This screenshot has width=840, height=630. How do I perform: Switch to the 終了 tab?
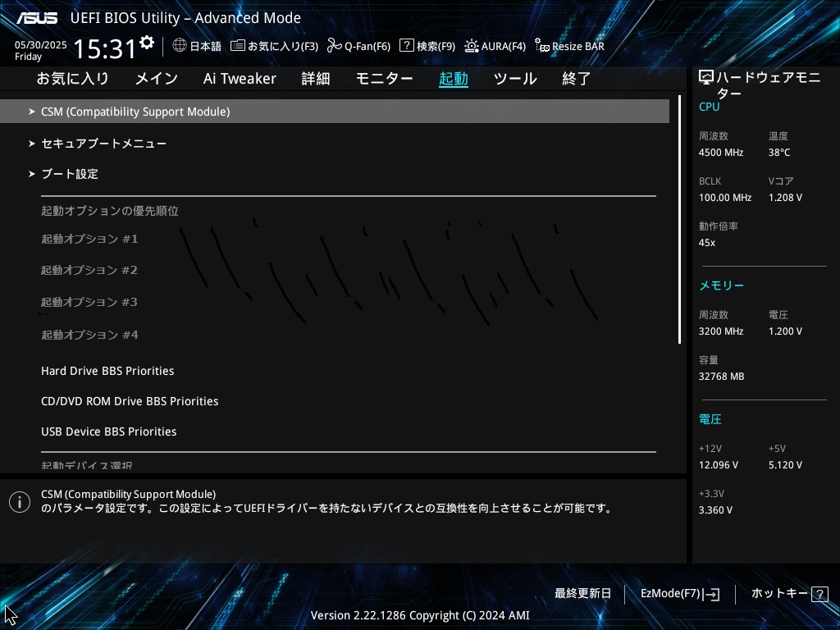577,79
